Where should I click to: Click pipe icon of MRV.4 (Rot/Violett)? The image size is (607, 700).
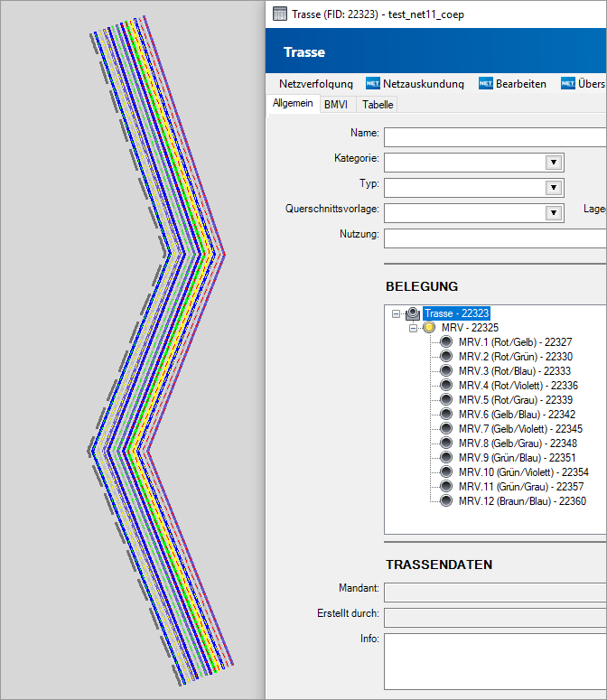446,386
